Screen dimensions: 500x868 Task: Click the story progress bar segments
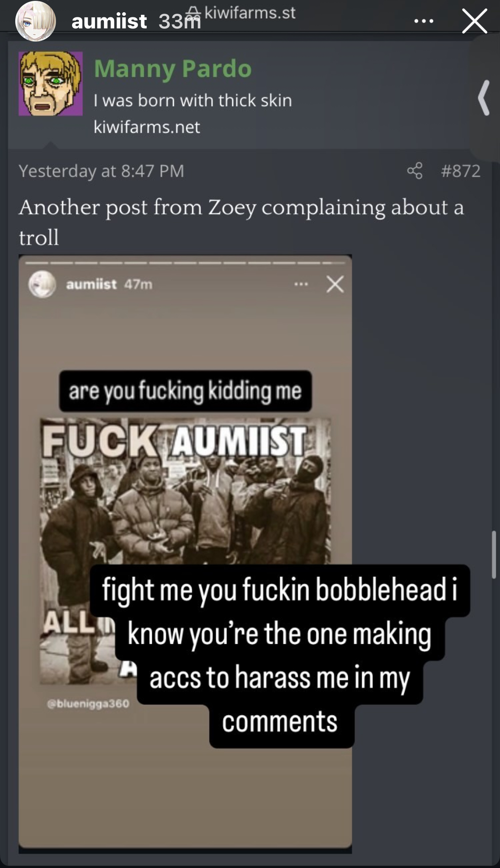185,263
